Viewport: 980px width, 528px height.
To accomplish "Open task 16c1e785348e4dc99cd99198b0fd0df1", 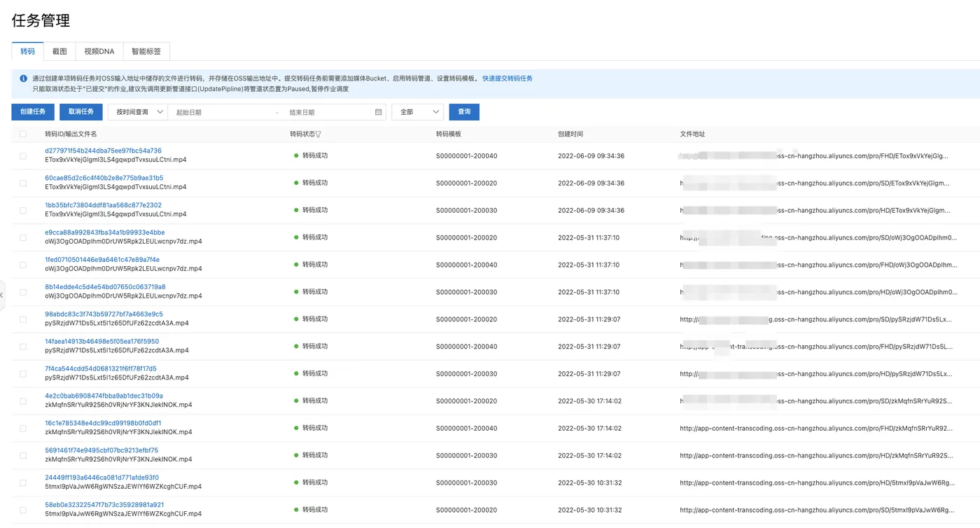I will [x=103, y=424].
